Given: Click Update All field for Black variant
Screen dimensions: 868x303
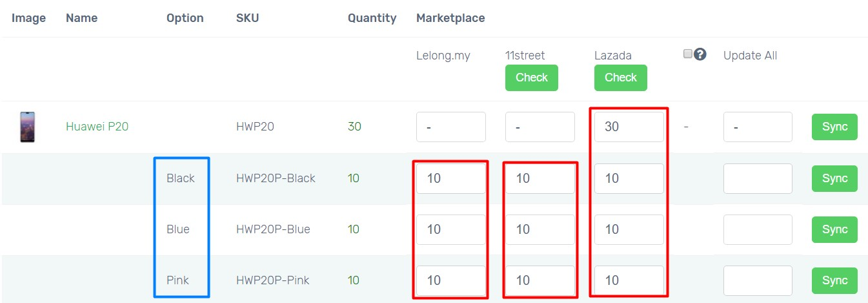Looking at the screenshot, I should coord(757,178).
